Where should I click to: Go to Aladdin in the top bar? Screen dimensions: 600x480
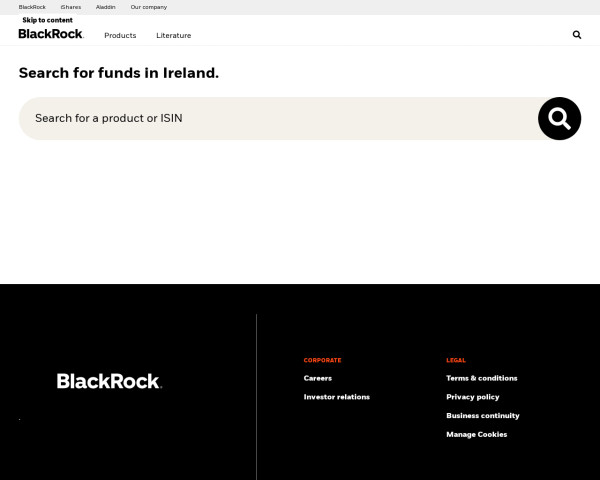[105, 7]
